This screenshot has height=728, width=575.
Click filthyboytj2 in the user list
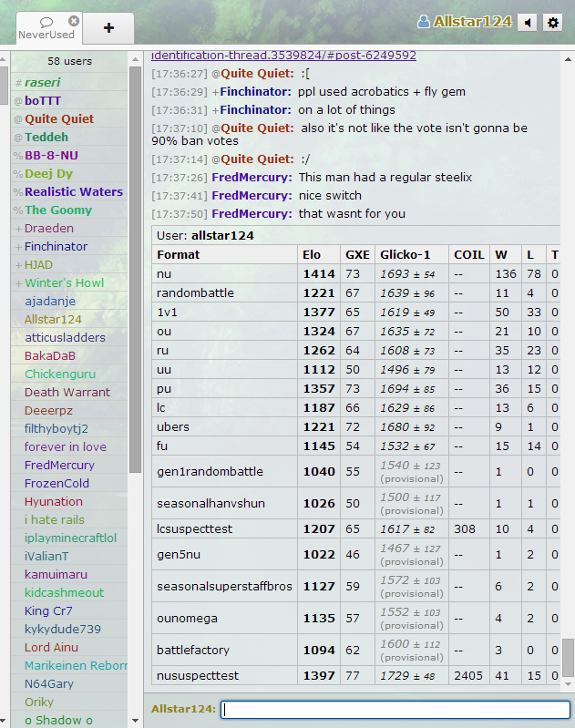coord(69,428)
